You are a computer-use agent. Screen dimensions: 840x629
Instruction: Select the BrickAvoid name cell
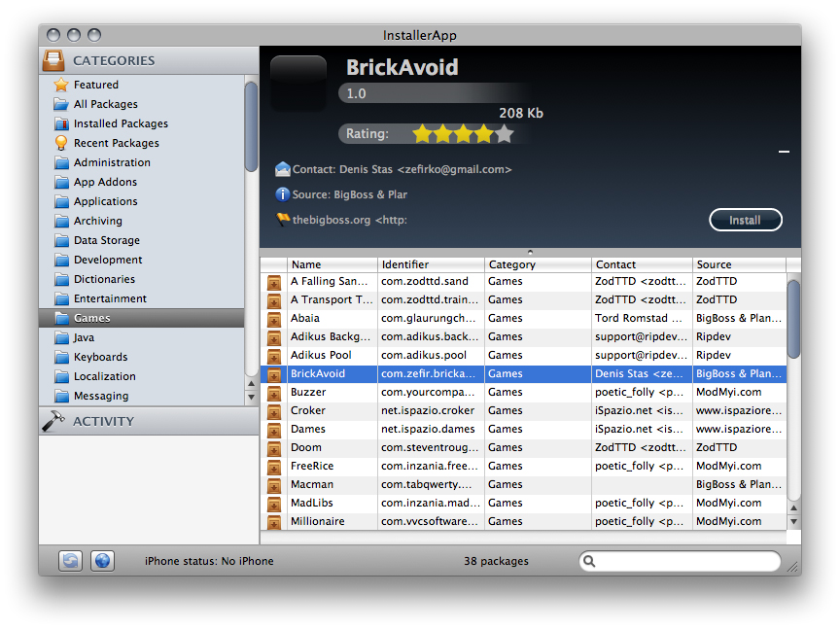(332, 373)
